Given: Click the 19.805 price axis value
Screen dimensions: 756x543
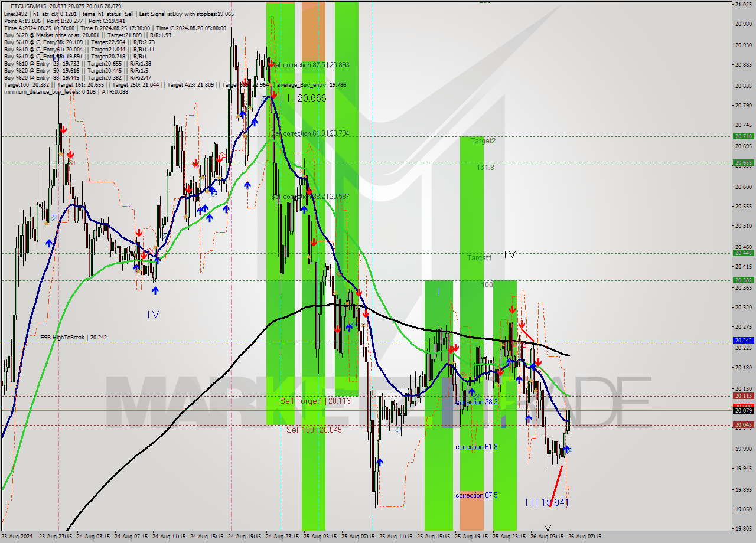Looking at the screenshot, I should [x=743, y=529].
